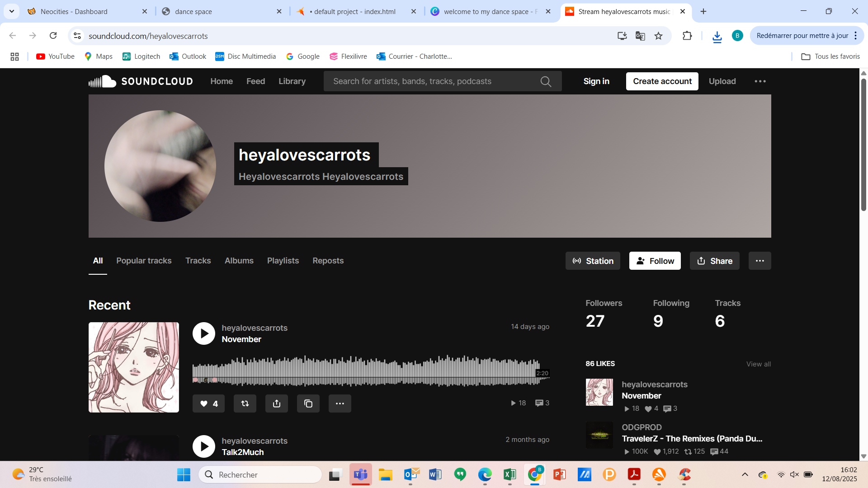Screen dimensions: 868x488
Task: Click the Sign in button
Action: pos(596,81)
